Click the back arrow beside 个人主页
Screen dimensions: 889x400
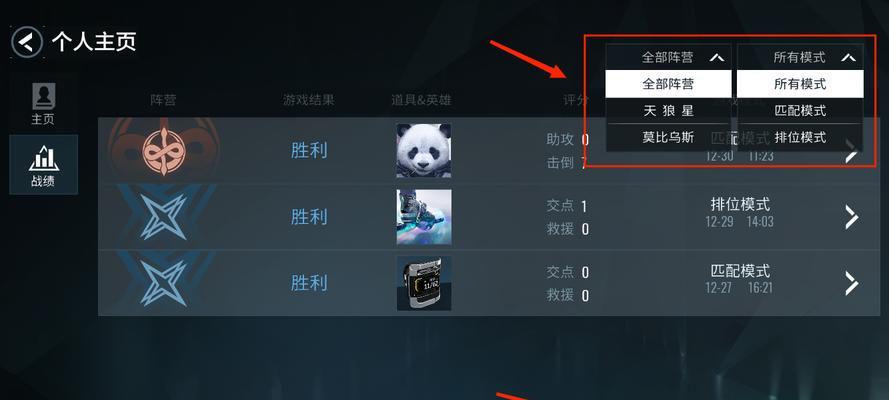coord(27,42)
